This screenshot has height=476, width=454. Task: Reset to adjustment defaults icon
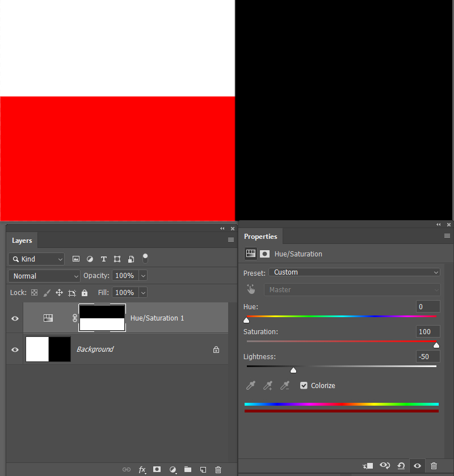[x=401, y=466]
